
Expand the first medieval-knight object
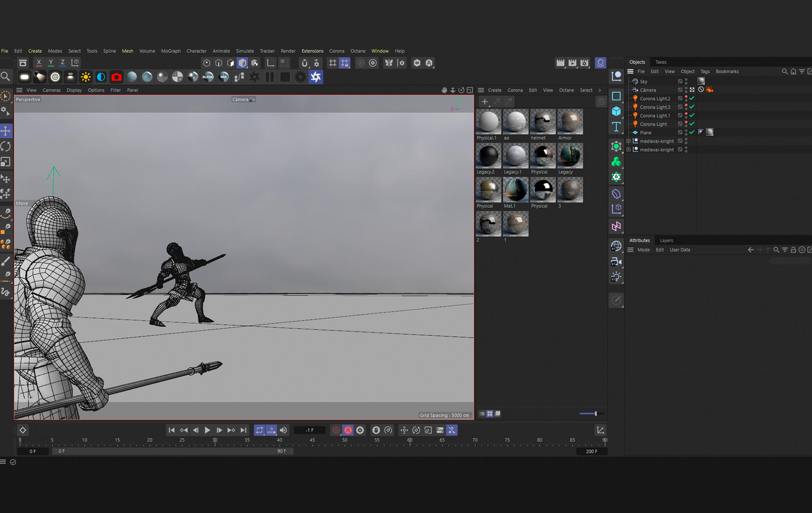click(628, 141)
